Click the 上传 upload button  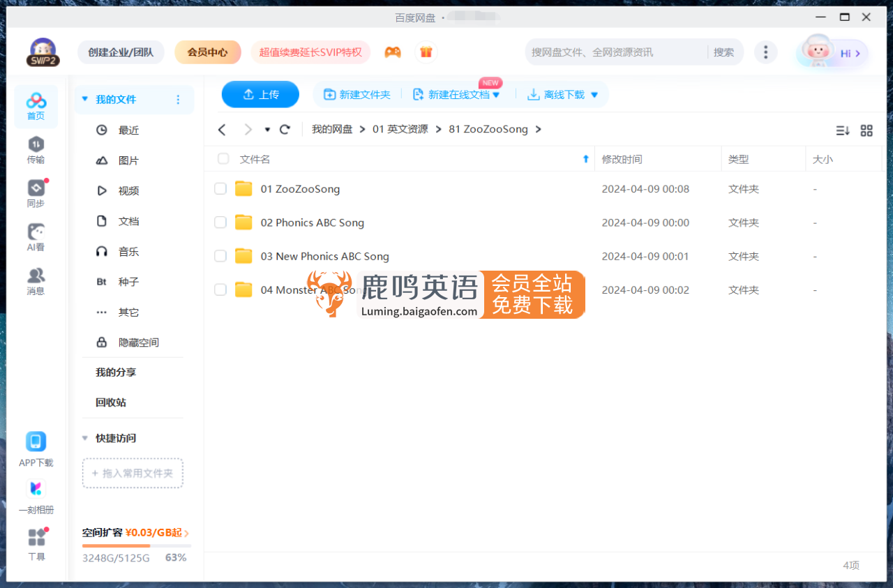point(260,95)
